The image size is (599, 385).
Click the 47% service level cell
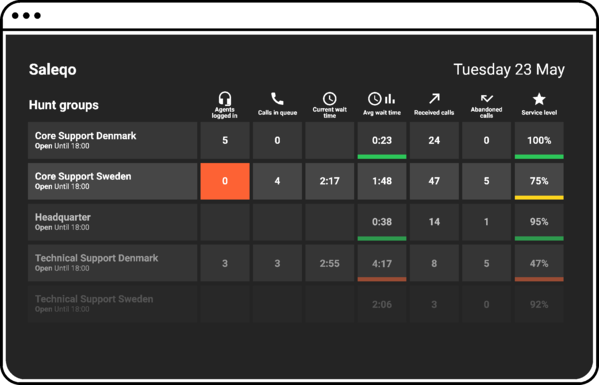point(539,263)
